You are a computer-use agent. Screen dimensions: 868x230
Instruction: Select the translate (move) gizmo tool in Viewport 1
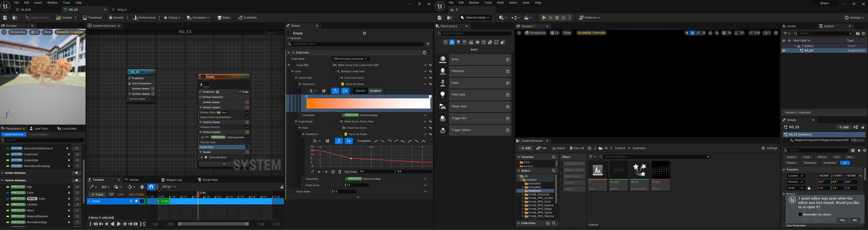(x=692, y=33)
